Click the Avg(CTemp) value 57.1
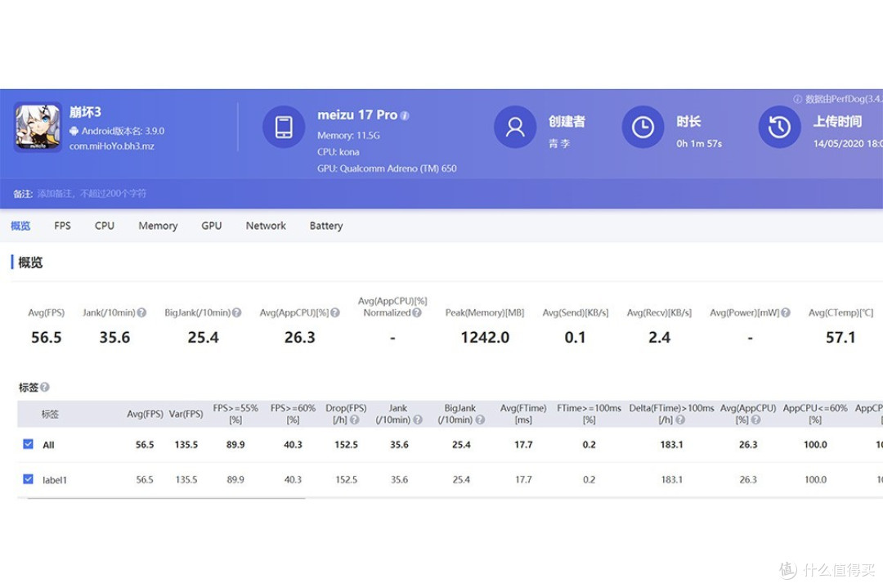 (840, 338)
